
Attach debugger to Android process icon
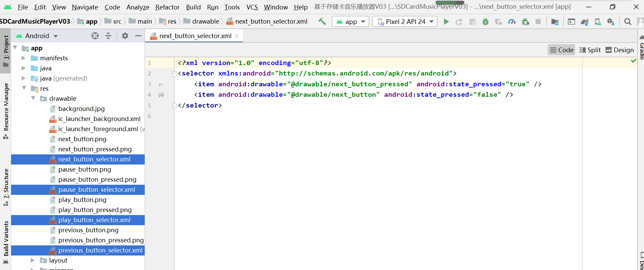click(x=525, y=22)
